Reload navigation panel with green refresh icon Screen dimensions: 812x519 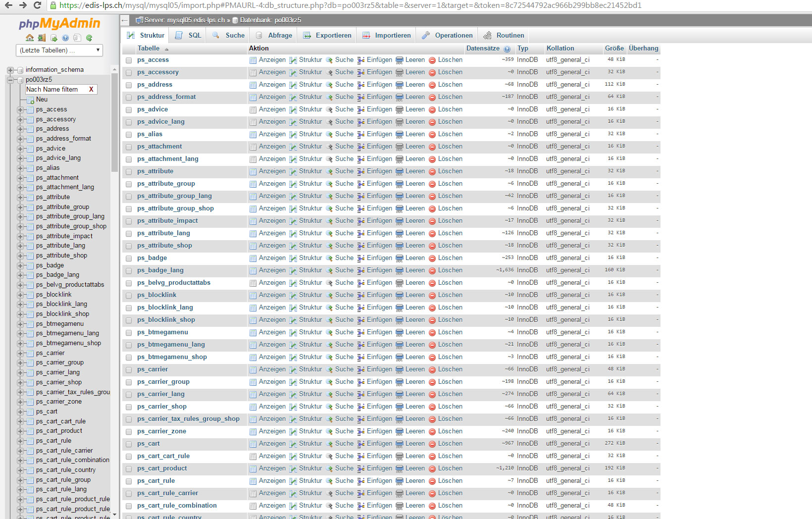tap(89, 38)
